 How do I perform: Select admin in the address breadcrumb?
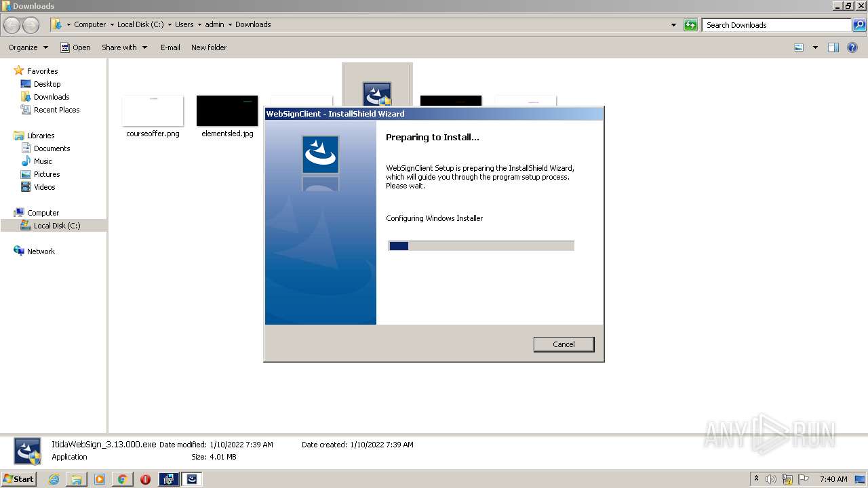tap(214, 24)
